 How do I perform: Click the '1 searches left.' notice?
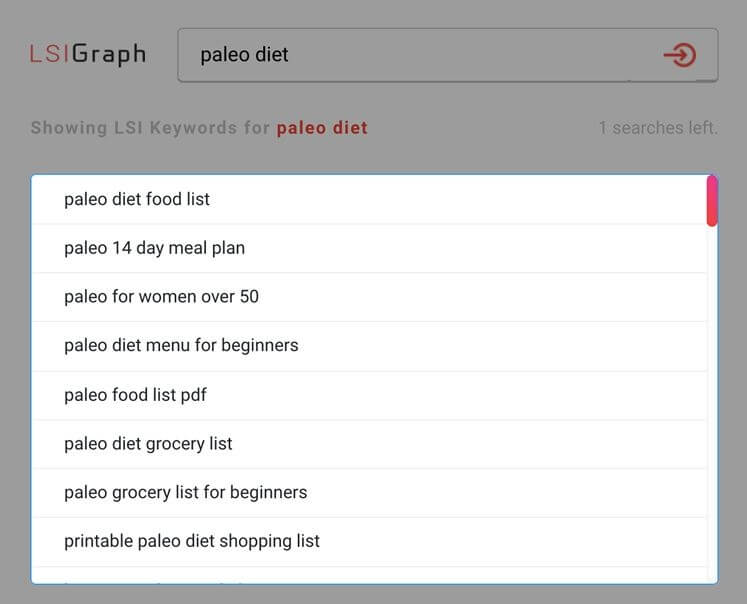click(x=657, y=128)
